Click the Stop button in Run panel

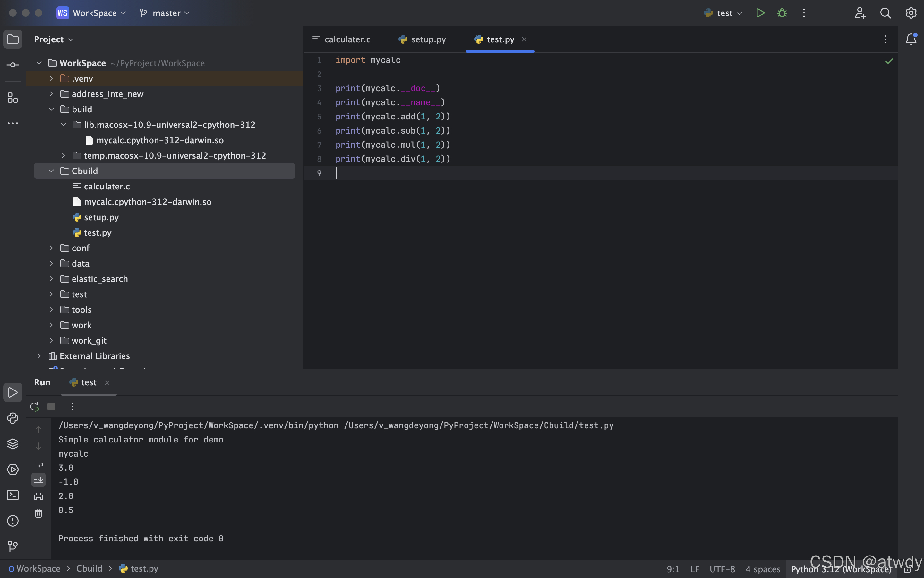[x=51, y=406]
